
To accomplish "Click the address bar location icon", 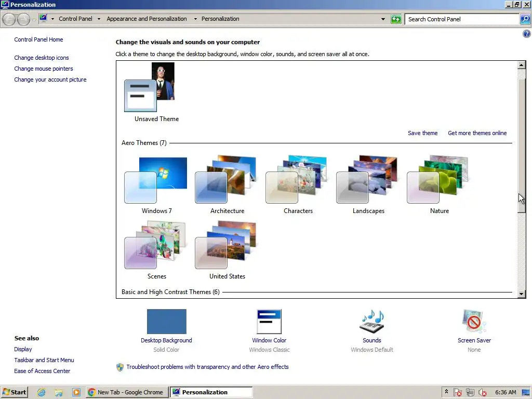I will click(43, 19).
